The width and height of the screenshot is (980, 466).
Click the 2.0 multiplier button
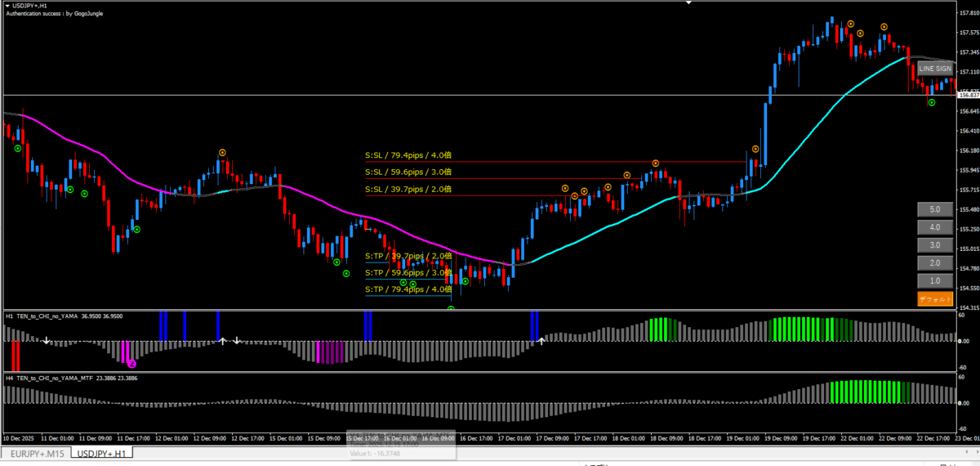pos(935,262)
